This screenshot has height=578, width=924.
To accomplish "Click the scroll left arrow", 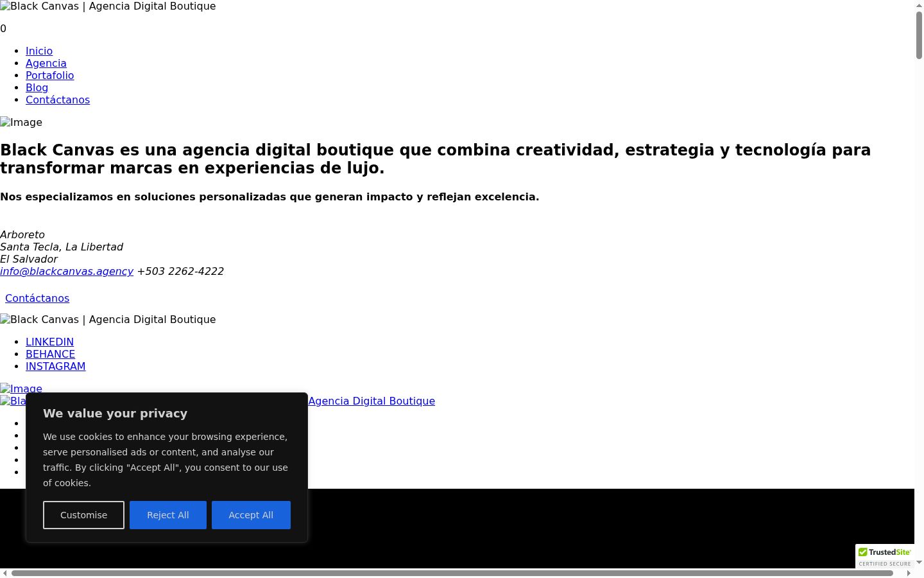I will [x=5, y=573].
